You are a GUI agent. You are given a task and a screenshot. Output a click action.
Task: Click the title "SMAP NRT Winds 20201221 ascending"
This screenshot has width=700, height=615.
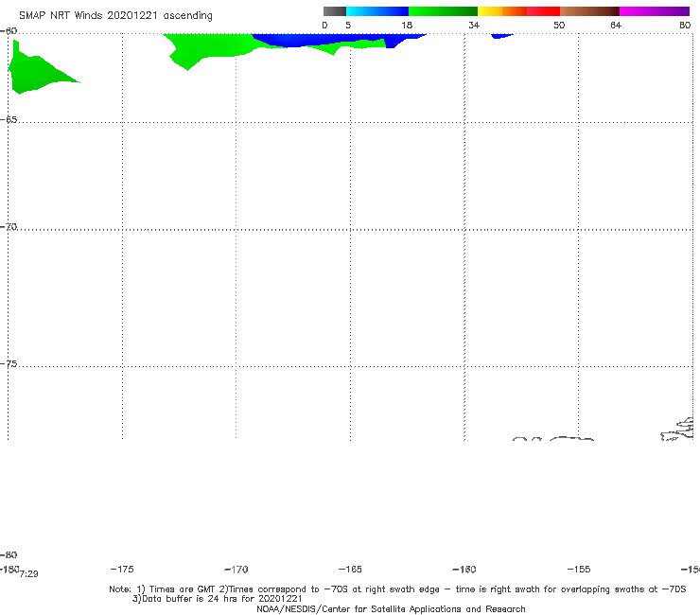point(115,16)
